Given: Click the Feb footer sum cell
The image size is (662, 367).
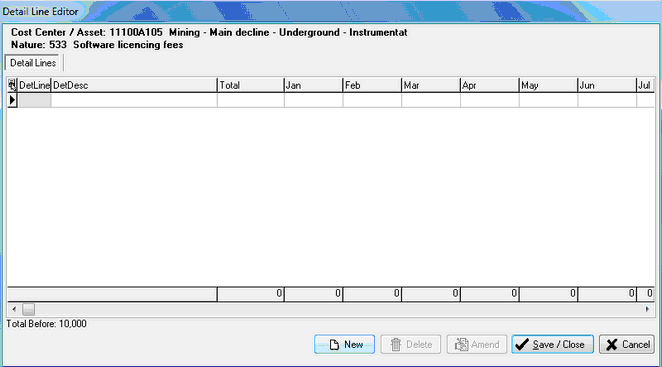Looking at the screenshot, I should (x=372, y=294).
